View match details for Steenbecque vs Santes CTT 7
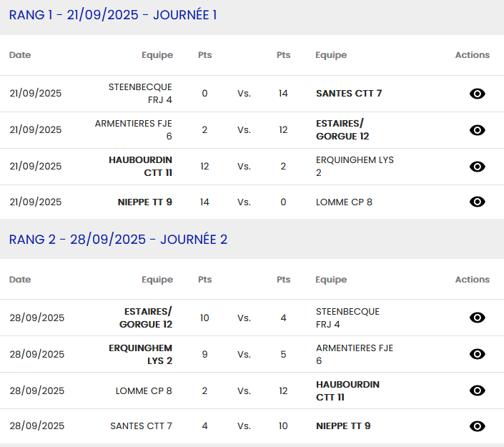The image size is (504, 447). coord(477,94)
